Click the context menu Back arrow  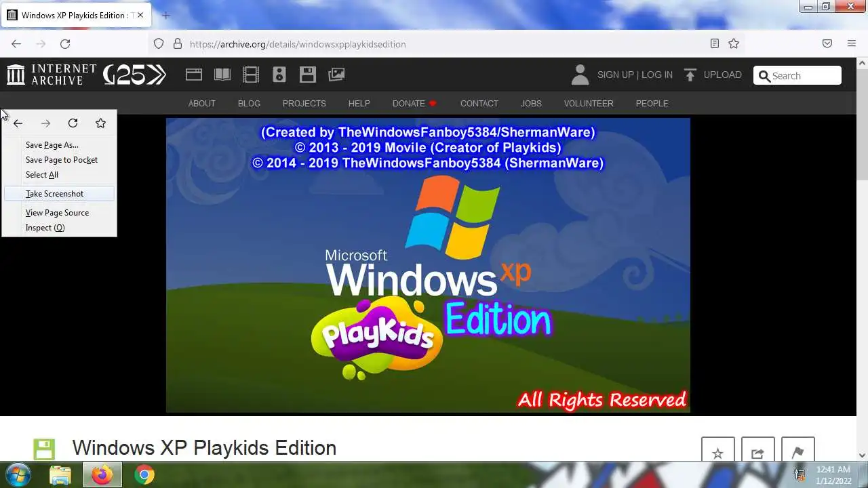click(x=18, y=123)
